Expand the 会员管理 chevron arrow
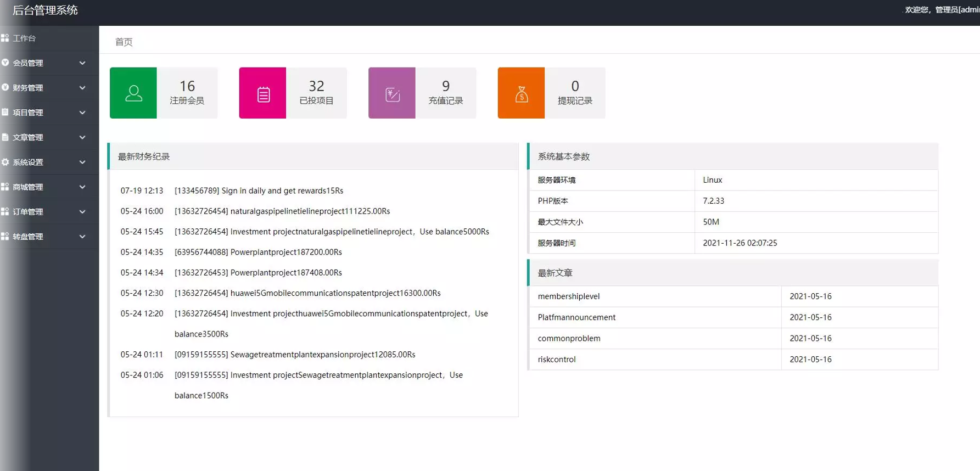The width and height of the screenshot is (980, 471). click(x=82, y=63)
